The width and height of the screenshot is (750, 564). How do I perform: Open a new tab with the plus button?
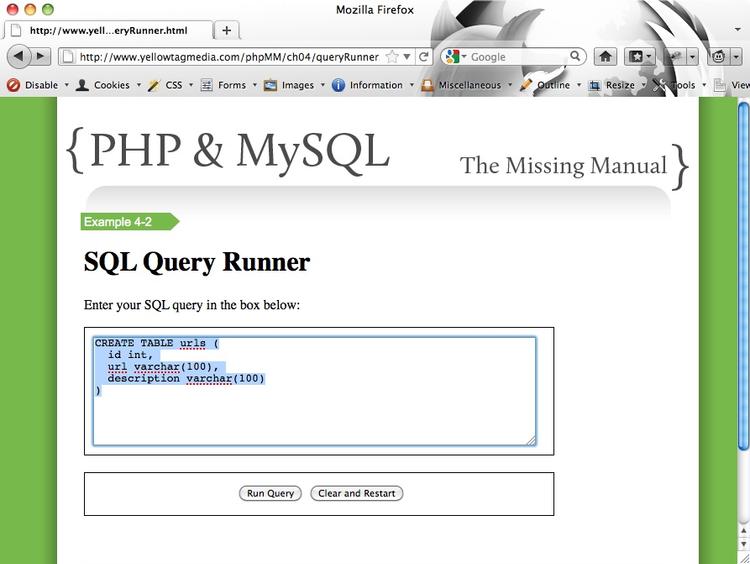227,31
